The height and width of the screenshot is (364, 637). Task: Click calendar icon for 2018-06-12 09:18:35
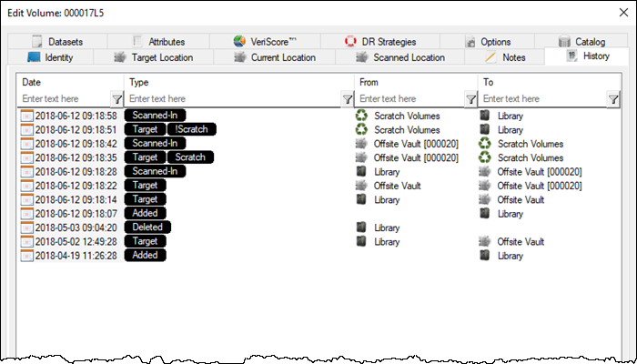point(26,157)
